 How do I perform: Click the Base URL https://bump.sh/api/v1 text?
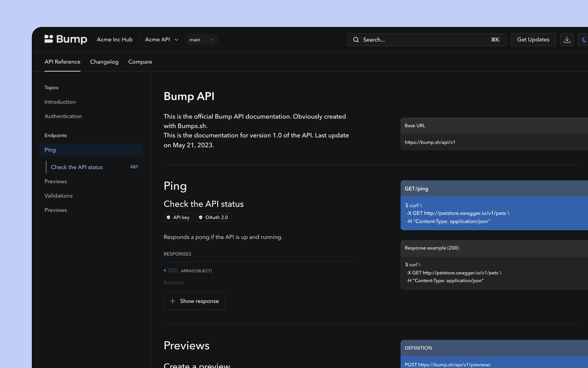430,142
